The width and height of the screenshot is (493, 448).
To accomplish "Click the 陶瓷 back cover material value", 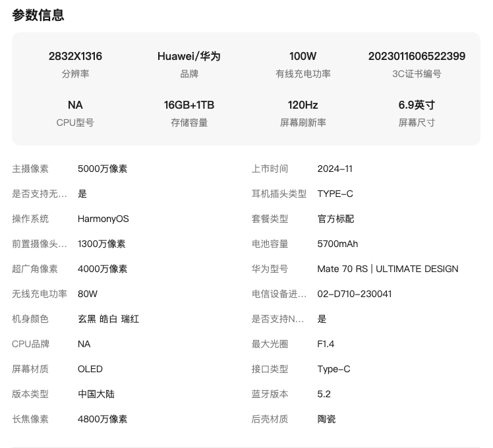I will [326, 419].
